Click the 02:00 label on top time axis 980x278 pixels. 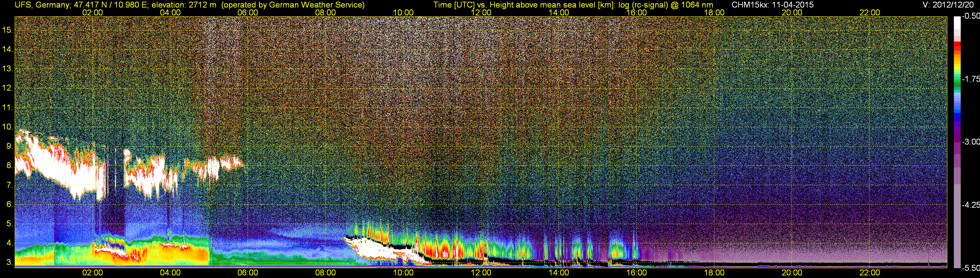point(92,12)
